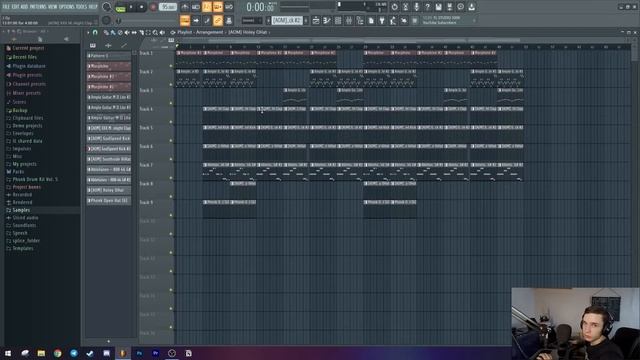The width and height of the screenshot is (640, 360).
Task: Open the channel rack window icon
Action: pos(338,20)
